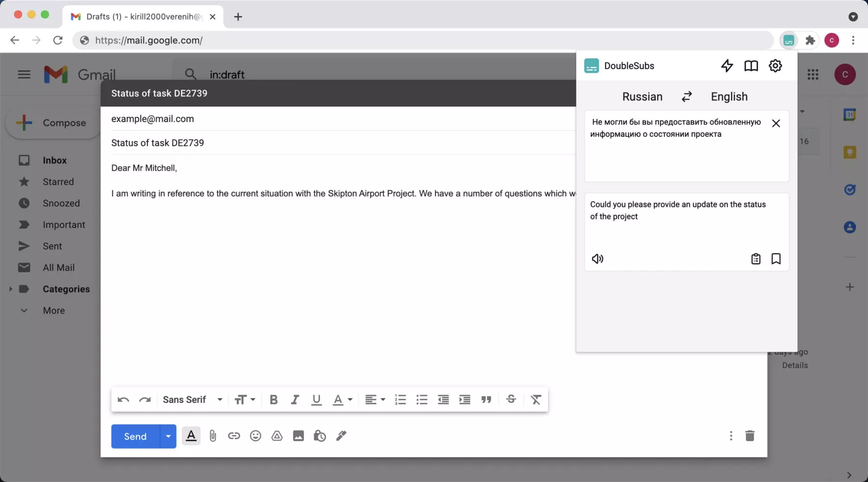The width and height of the screenshot is (868, 482).
Task: Open DoubleSubs settings gear
Action: pos(775,66)
